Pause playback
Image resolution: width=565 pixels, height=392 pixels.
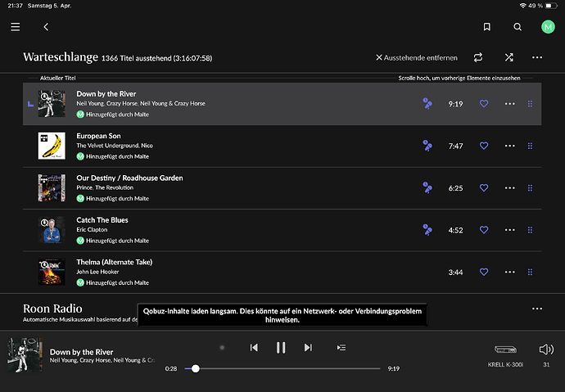pyautogui.click(x=281, y=348)
